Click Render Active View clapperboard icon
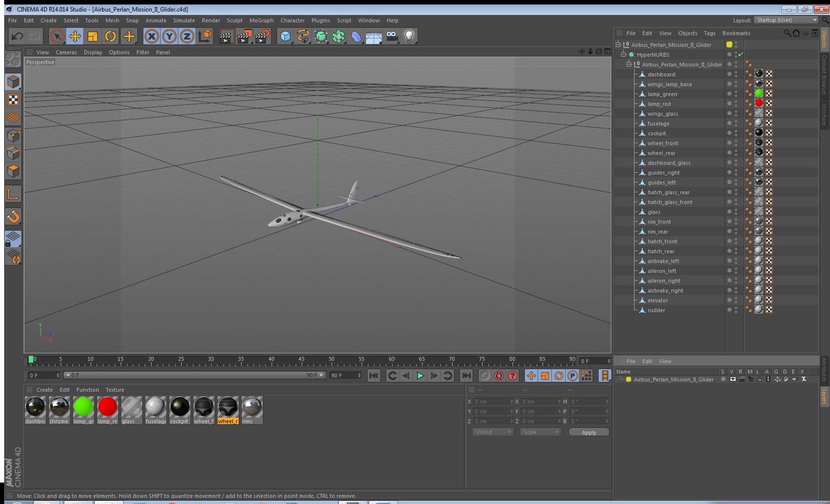Screen dimensions: 830x504 click(x=226, y=36)
